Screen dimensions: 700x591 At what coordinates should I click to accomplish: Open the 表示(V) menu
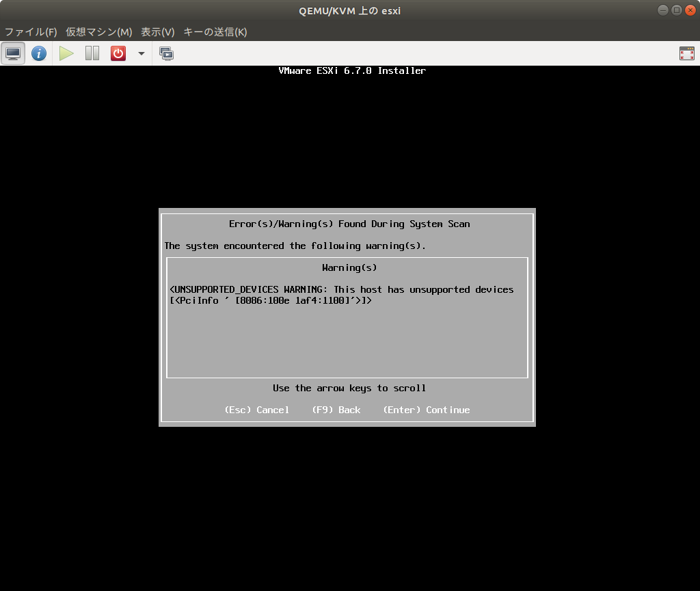(158, 31)
